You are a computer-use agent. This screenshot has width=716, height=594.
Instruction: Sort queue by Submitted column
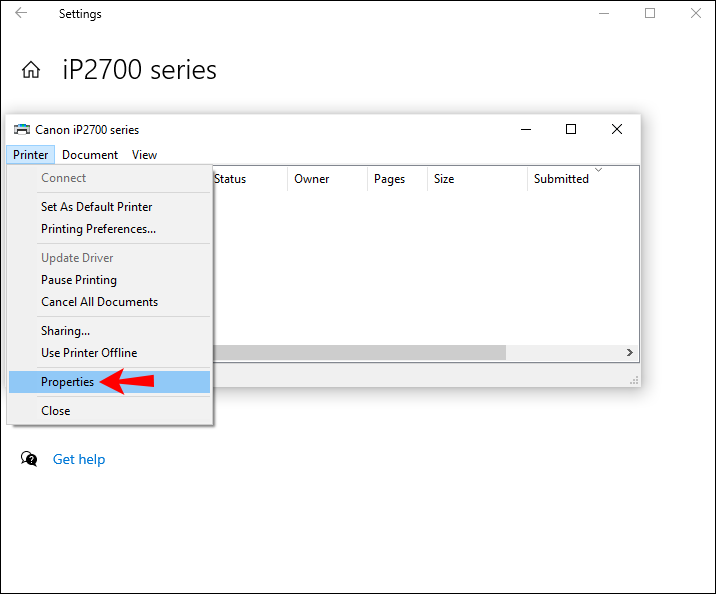click(583, 179)
